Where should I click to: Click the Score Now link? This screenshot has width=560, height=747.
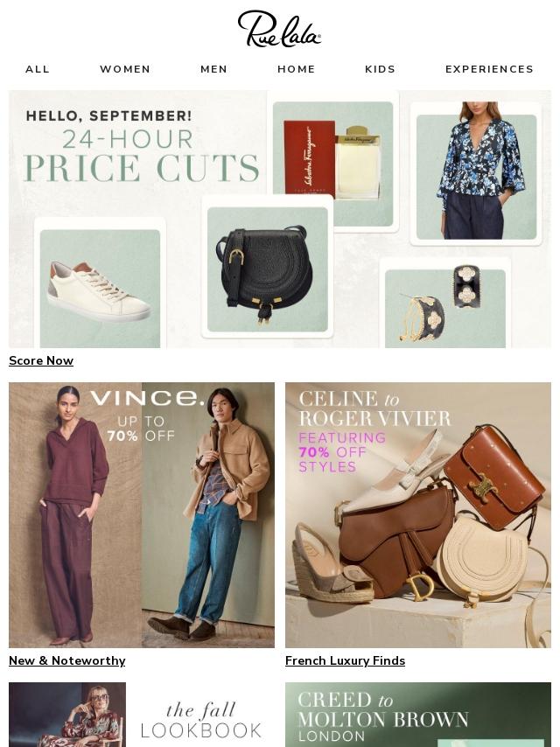click(x=41, y=360)
